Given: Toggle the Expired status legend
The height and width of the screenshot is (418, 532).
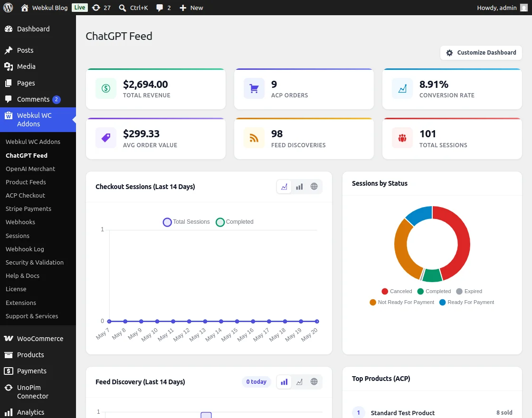Looking at the screenshot, I should (x=469, y=292).
